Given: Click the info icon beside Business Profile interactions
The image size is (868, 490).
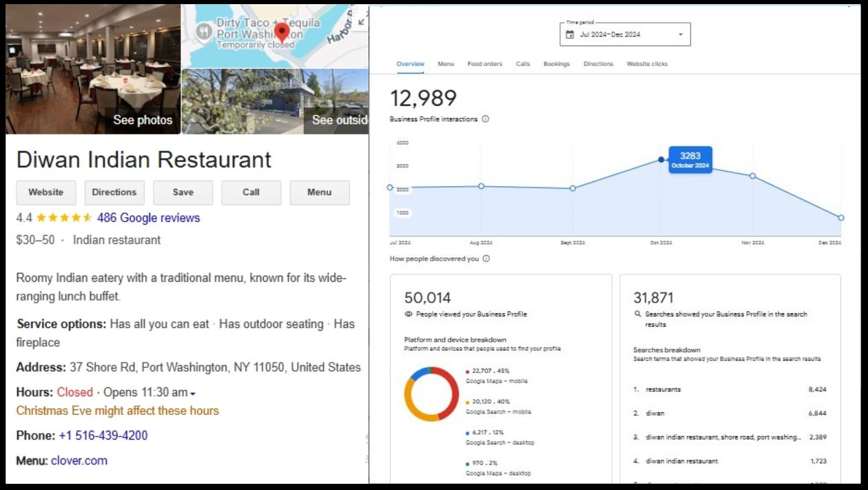Looking at the screenshot, I should [x=485, y=119].
